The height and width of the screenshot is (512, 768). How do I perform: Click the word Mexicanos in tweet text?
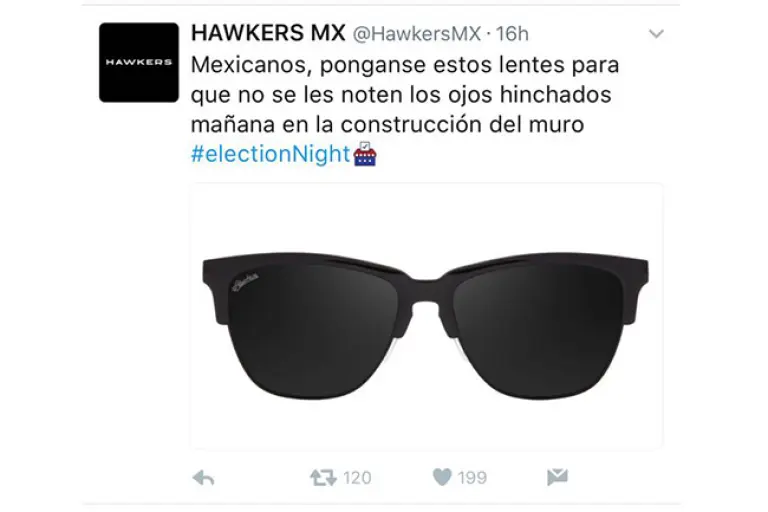[250, 65]
